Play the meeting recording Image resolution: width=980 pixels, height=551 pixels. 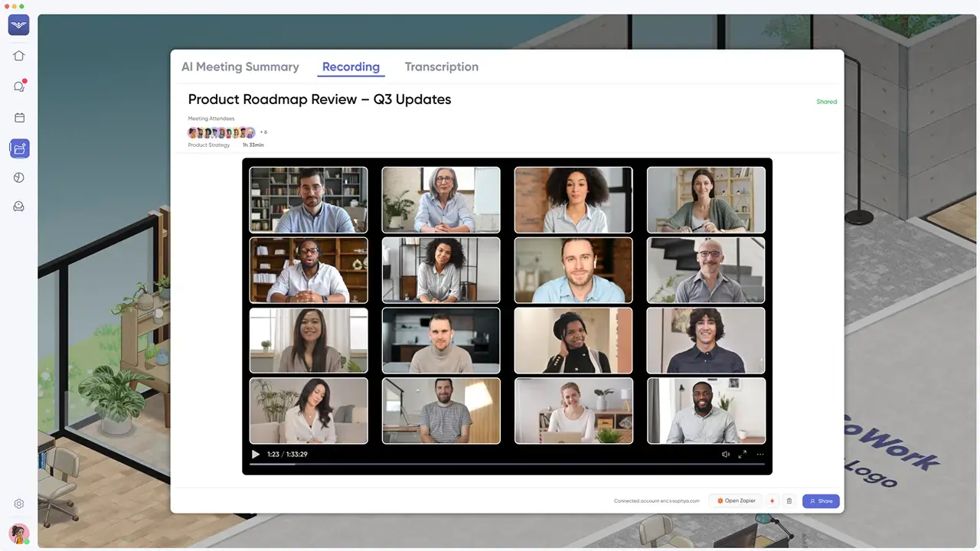pos(256,455)
